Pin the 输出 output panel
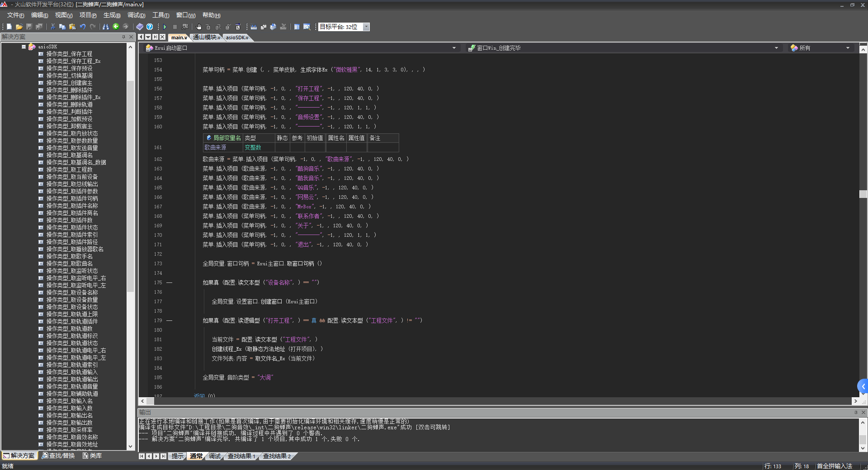Screen dimensions: 868x470 856,412
